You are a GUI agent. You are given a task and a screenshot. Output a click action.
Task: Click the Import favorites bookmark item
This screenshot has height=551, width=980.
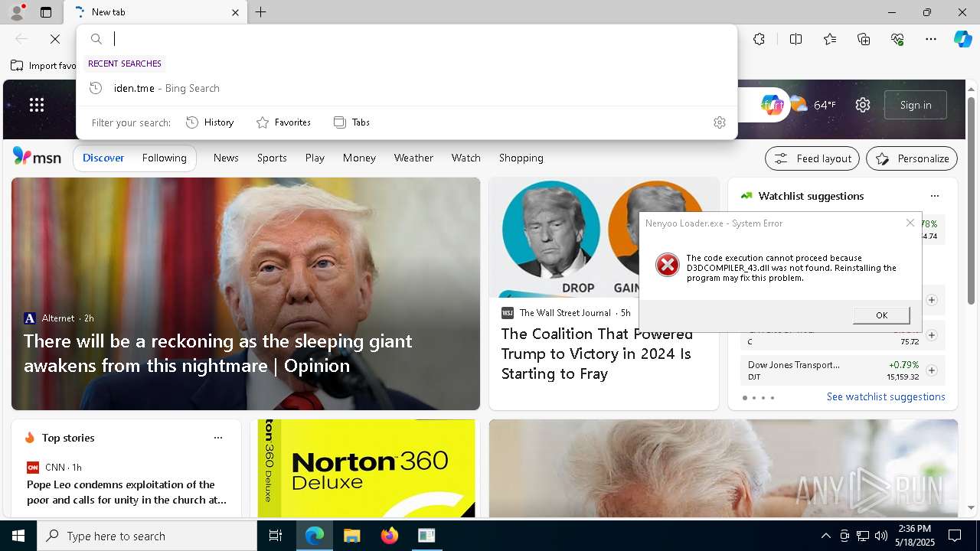point(44,66)
